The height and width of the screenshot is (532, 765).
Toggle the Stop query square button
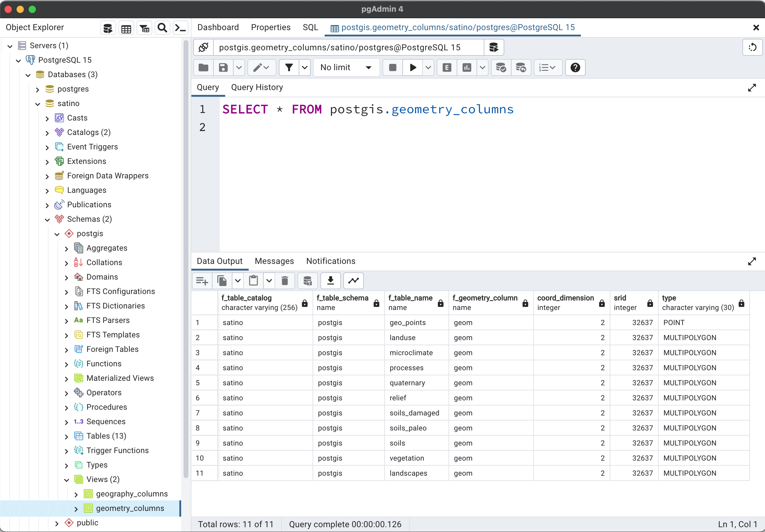(x=392, y=67)
